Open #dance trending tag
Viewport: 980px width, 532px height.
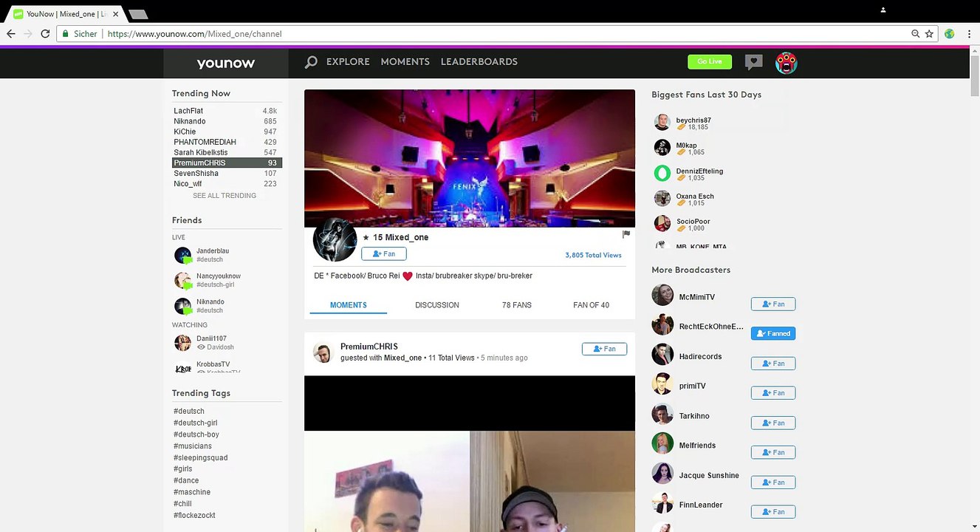pyautogui.click(x=186, y=481)
